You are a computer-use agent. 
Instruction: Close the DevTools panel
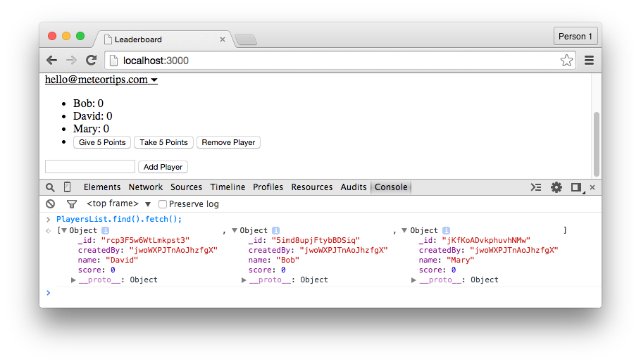pyautogui.click(x=592, y=187)
